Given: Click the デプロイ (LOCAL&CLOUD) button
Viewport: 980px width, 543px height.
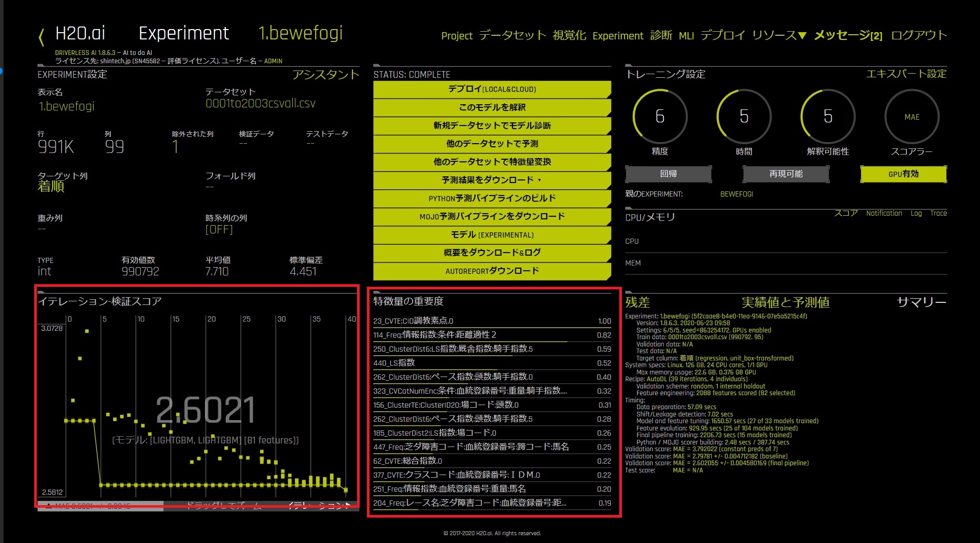Looking at the screenshot, I should [x=491, y=89].
